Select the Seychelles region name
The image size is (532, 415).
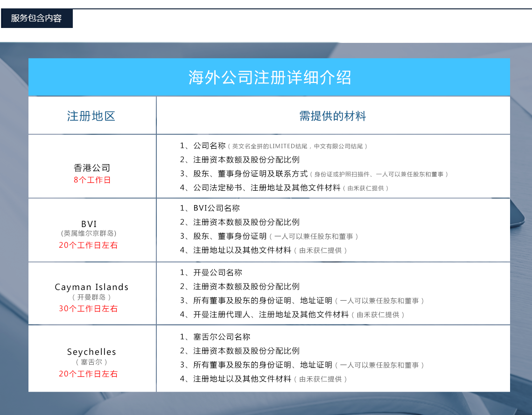pos(91,352)
